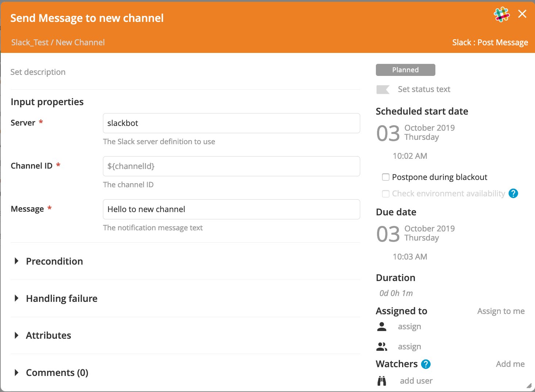Edit Set status text field
535x392 pixels.
pos(424,89)
